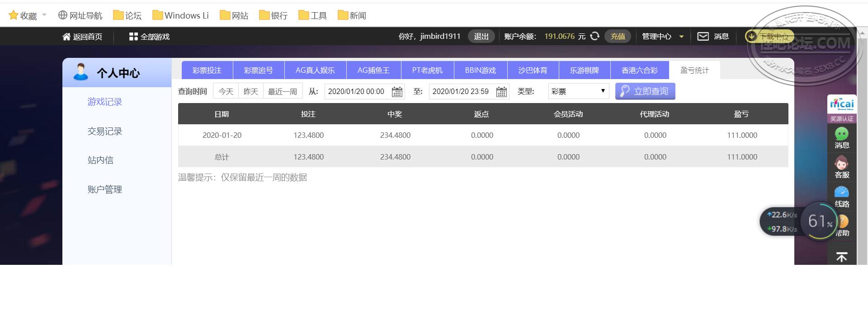Open the 消息 envelope icon in the top bar

pyautogui.click(x=703, y=37)
